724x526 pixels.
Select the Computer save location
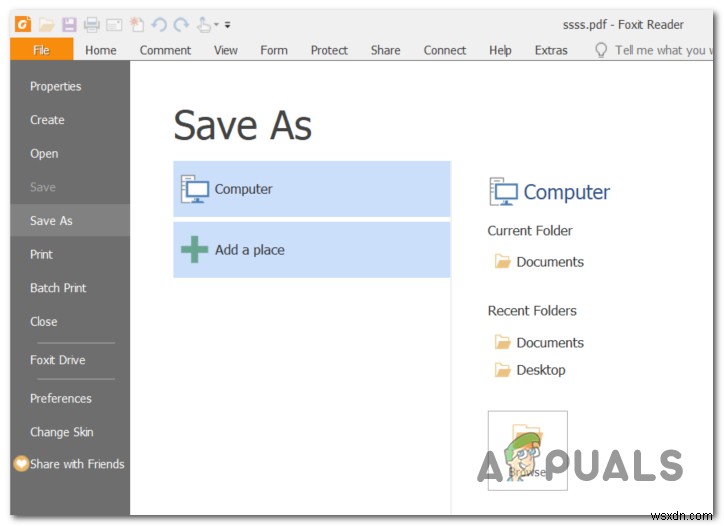click(x=312, y=189)
